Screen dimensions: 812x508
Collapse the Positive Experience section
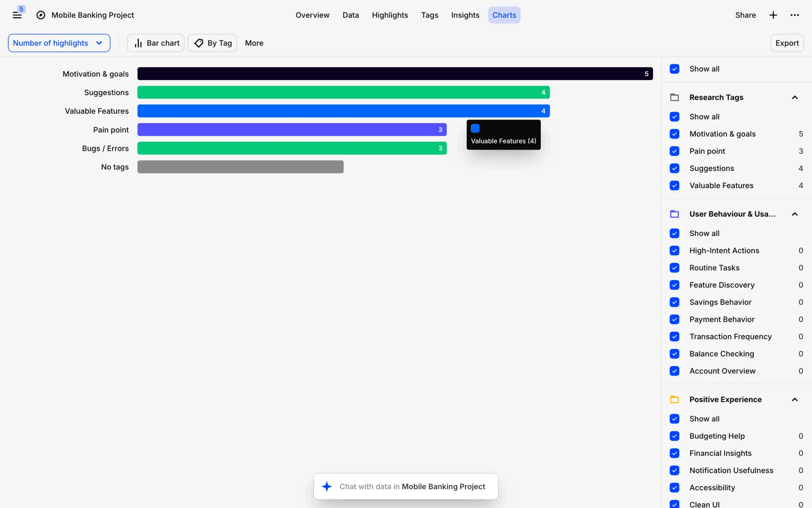[795, 400]
